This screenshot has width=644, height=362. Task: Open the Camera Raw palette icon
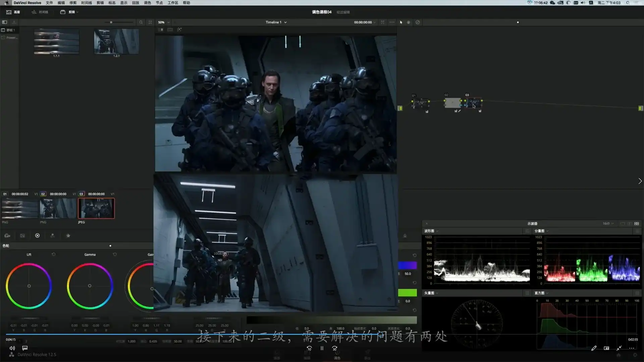7,236
